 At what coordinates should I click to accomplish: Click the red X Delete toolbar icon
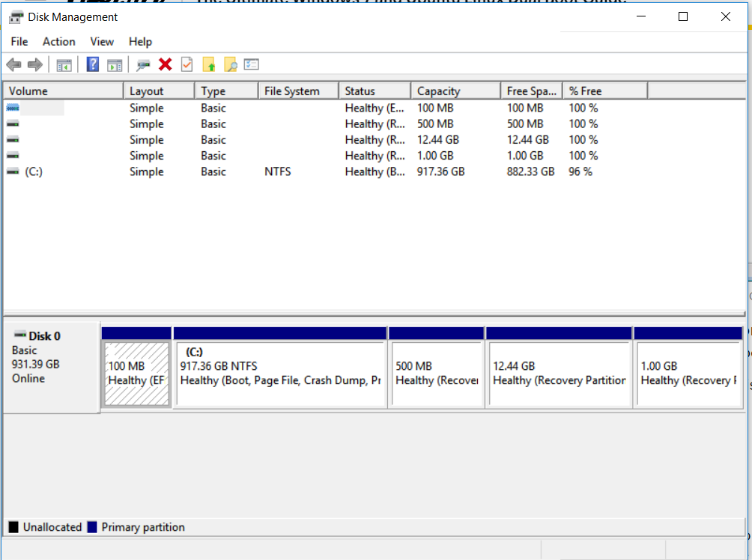point(166,65)
